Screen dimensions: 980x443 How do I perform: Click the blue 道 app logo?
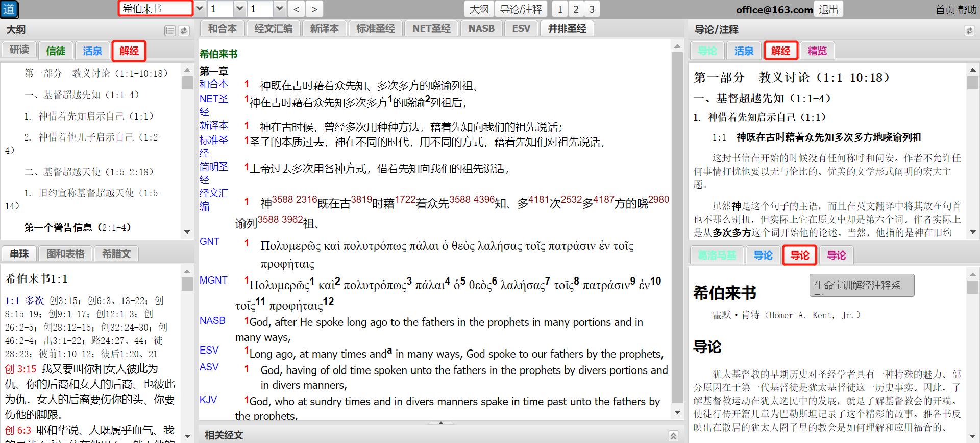pos(9,9)
